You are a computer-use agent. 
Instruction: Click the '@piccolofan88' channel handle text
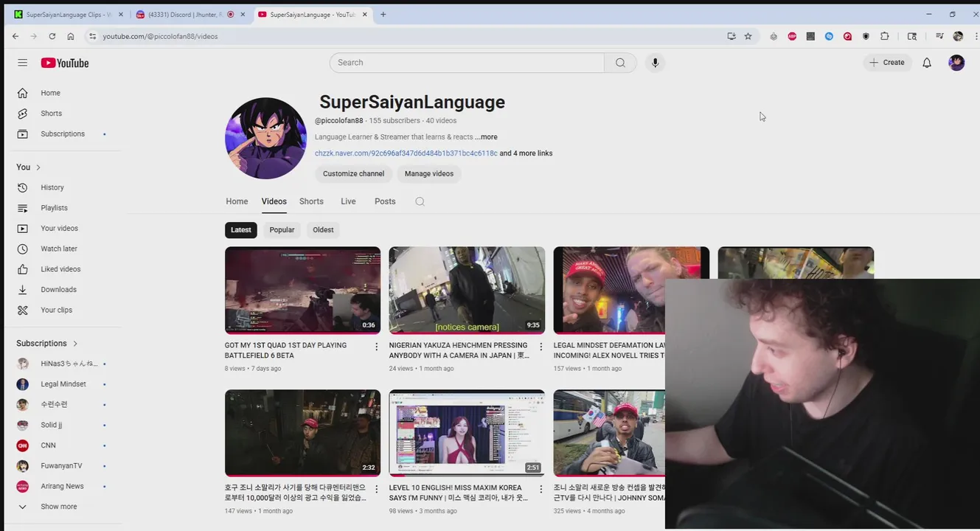(339, 121)
